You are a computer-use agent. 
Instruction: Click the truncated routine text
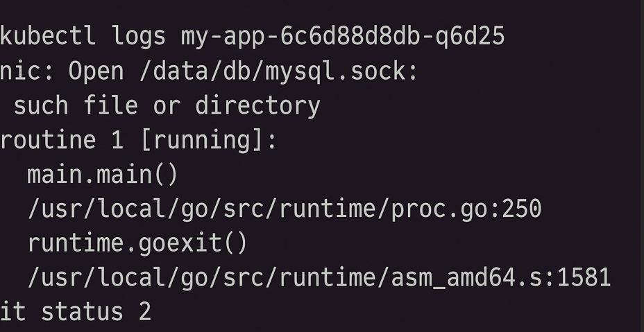coord(47,140)
